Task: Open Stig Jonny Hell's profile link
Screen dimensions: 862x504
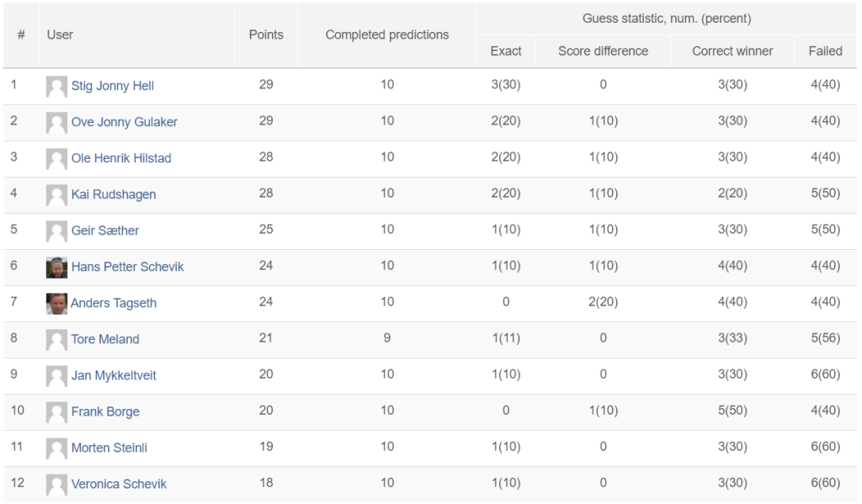Action: pyautogui.click(x=113, y=87)
